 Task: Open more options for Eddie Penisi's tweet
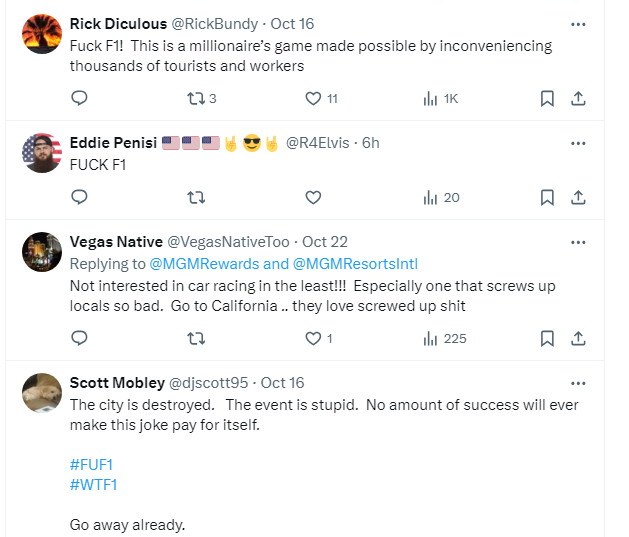tap(577, 143)
